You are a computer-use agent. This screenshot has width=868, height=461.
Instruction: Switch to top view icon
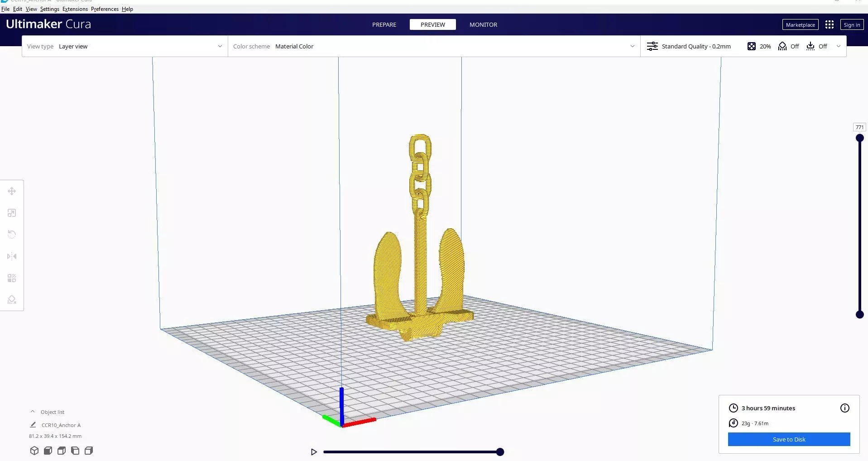click(62, 451)
